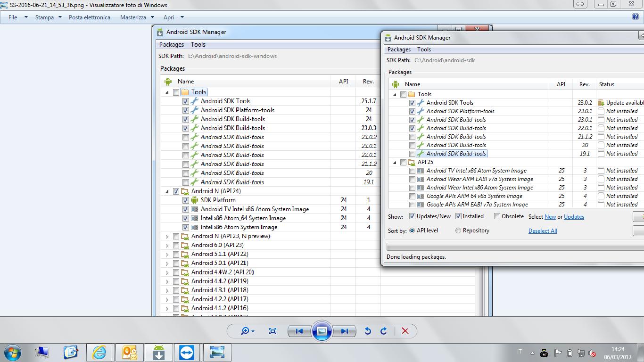
Task: Click the Android icon in the back window's Name header
Action: point(168,82)
